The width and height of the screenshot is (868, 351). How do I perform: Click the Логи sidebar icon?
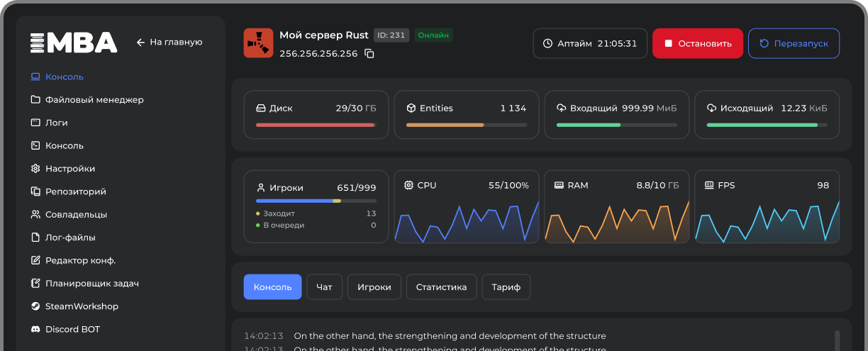point(35,123)
